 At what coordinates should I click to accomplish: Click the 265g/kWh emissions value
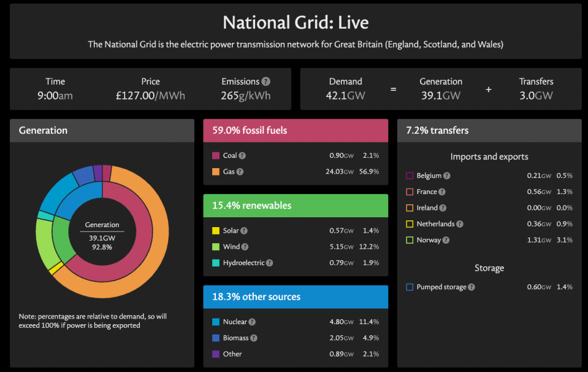tap(246, 96)
